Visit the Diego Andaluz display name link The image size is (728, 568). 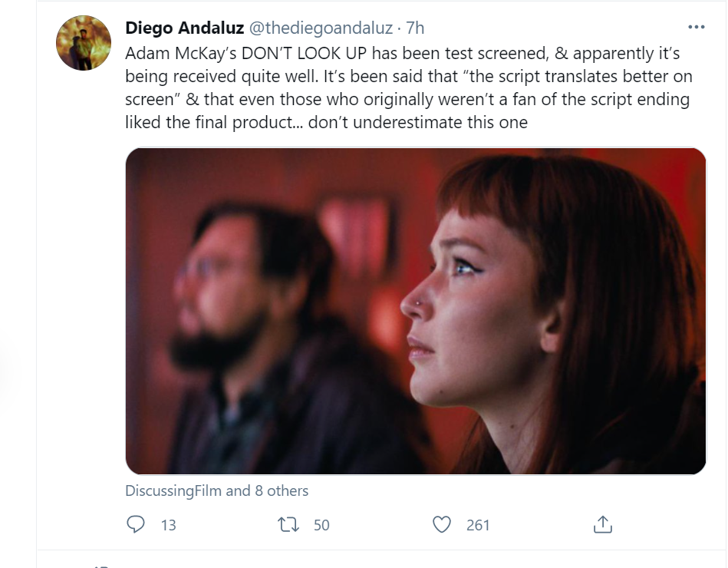[184, 28]
